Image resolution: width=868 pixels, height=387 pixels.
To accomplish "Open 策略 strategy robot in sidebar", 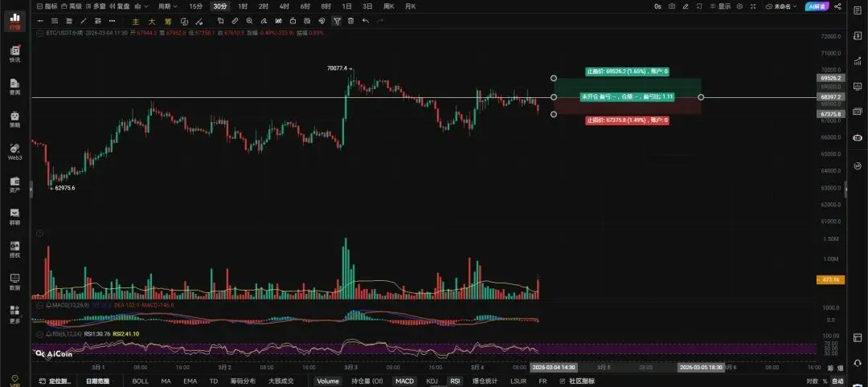I will (14, 119).
